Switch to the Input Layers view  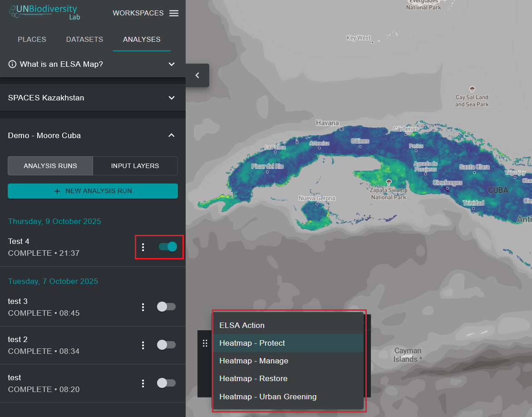(135, 166)
